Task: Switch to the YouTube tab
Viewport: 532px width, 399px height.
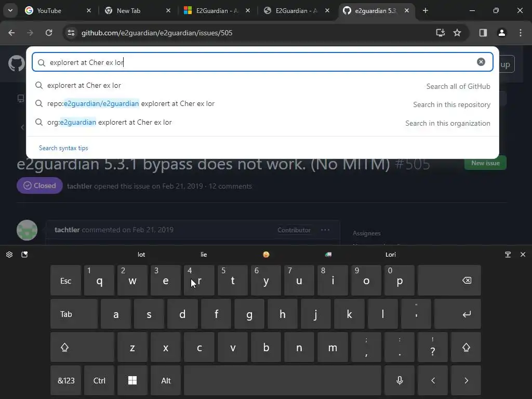Action: pyautogui.click(x=58, y=10)
